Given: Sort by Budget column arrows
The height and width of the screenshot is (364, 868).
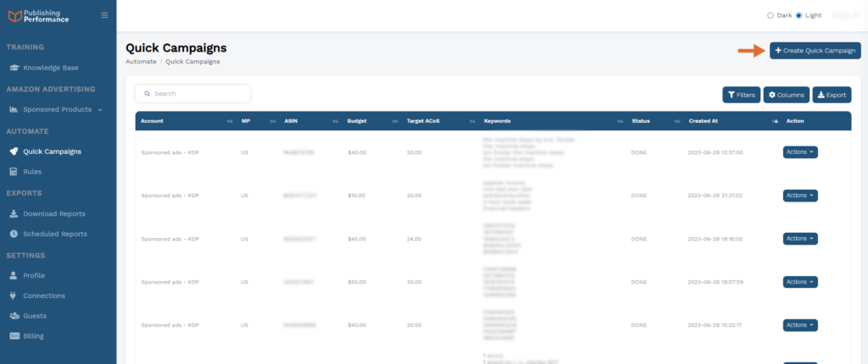Looking at the screenshot, I should click(395, 121).
